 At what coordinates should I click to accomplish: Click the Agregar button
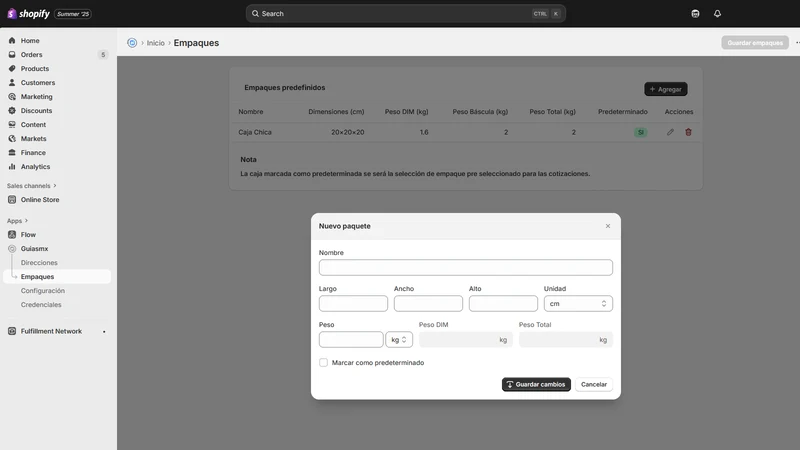pos(666,89)
